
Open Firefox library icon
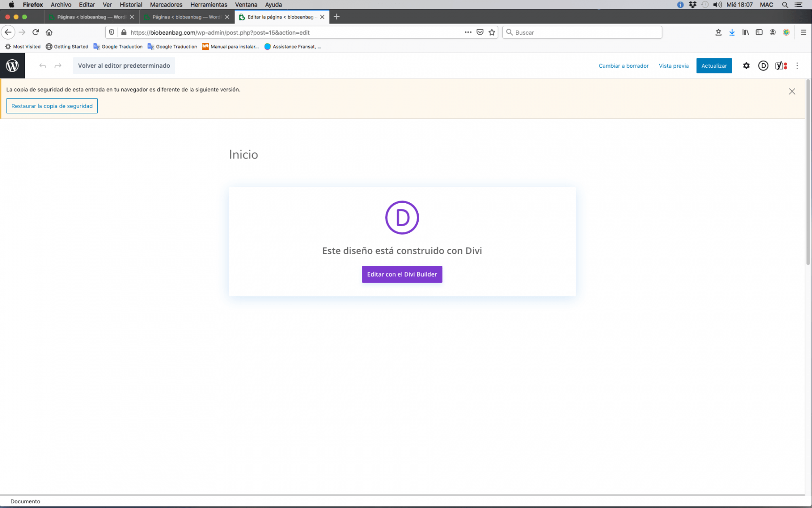745,32
